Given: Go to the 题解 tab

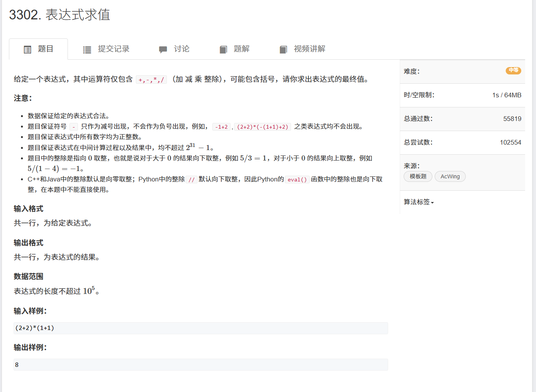Looking at the screenshot, I should click(x=234, y=49).
